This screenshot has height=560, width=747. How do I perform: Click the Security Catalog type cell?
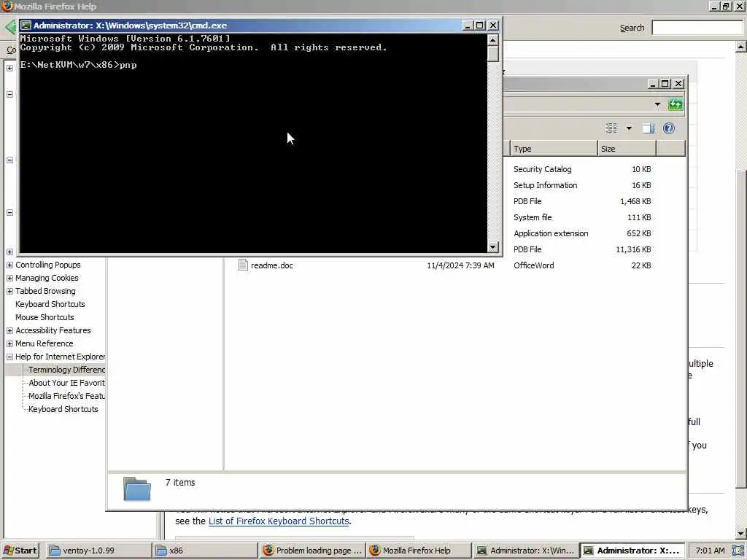click(x=542, y=169)
